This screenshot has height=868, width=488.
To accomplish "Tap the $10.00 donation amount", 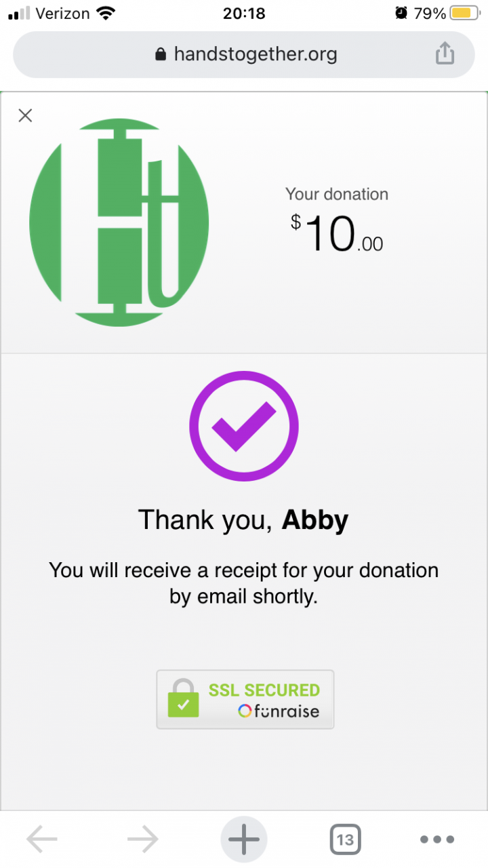I will [338, 234].
